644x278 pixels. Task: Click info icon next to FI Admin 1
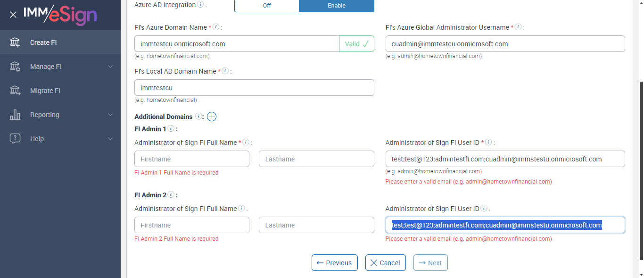pyautogui.click(x=171, y=128)
